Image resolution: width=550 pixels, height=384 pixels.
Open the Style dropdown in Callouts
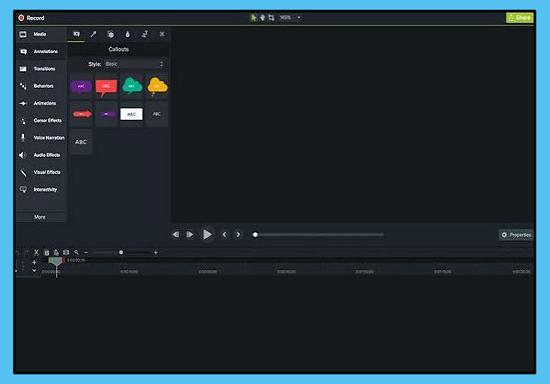pyautogui.click(x=134, y=64)
